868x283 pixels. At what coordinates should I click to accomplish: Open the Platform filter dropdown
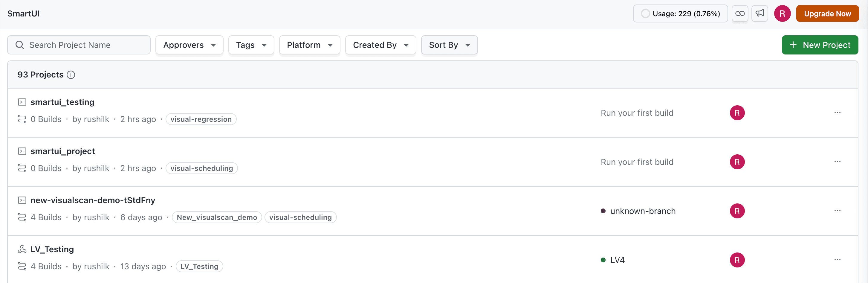point(309,45)
